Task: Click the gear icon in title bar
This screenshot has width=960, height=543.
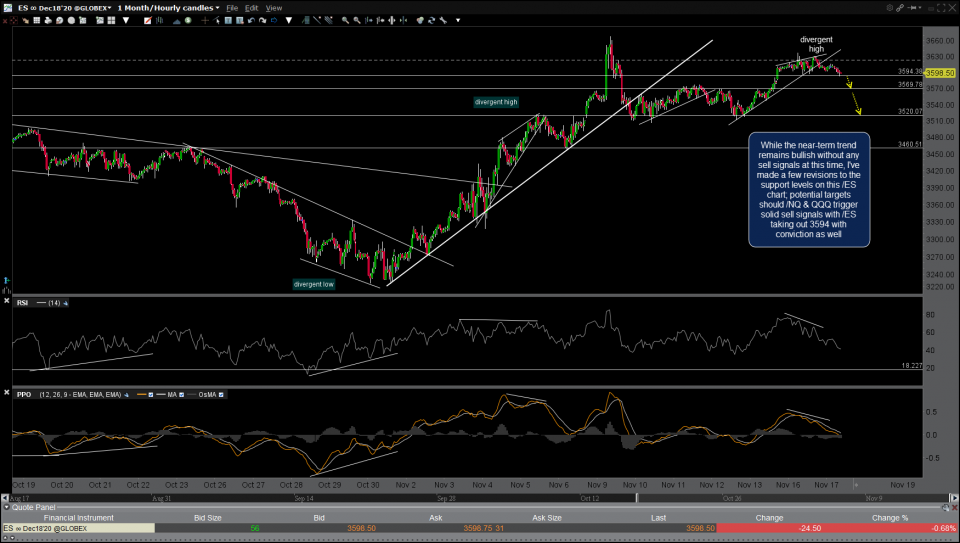Action: (890, 7)
